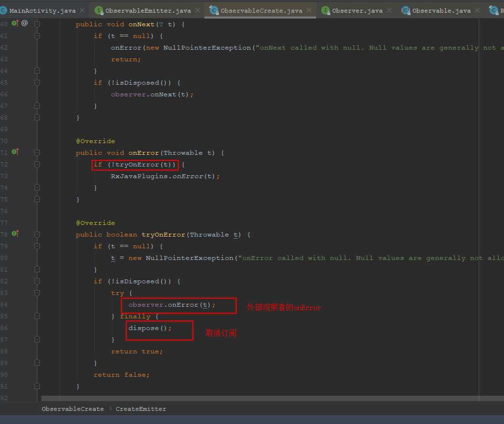This screenshot has width=504, height=424.
Task: Collapse the null check block at line 79
Action: pos(37,246)
